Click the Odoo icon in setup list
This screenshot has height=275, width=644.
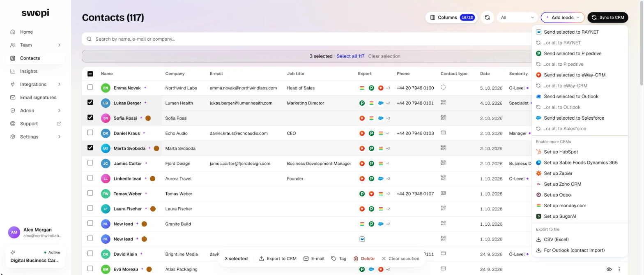click(539, 195)
